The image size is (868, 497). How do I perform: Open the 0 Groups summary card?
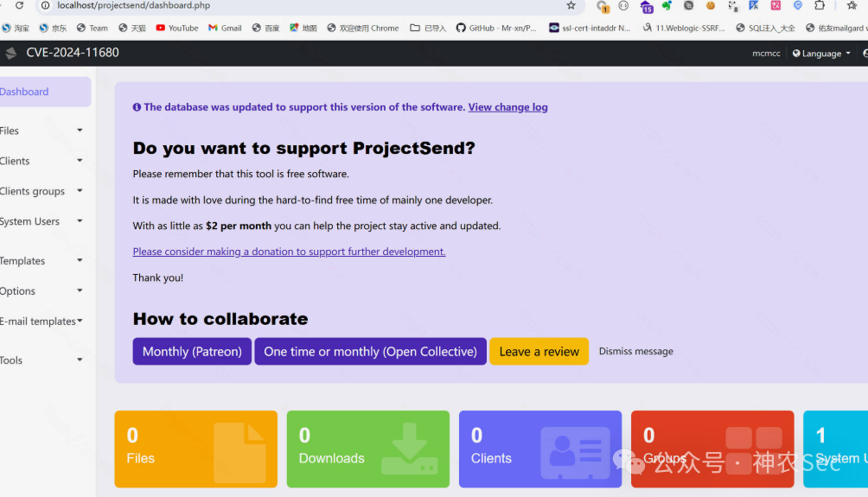click(712, 449)
